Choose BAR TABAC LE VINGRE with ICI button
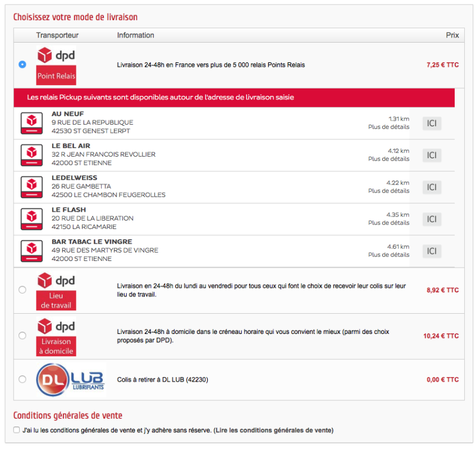This screenshot has height=449, width=476. point(432,251)
